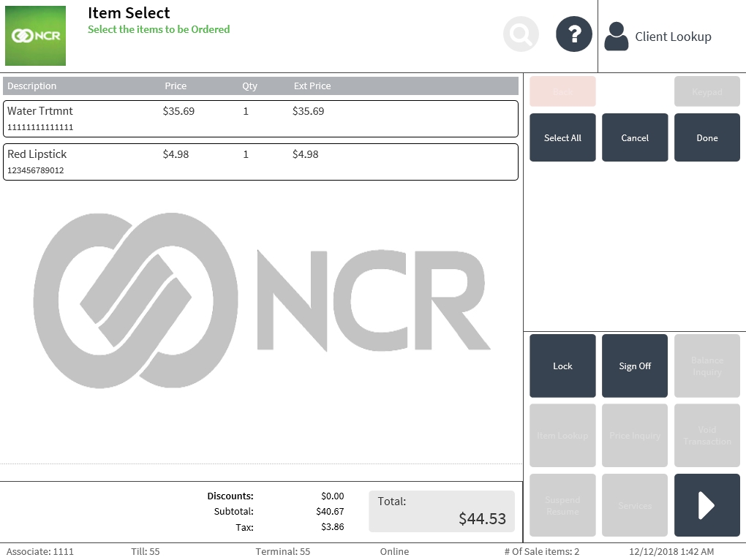Select the Red Lipstick item row
The image size is (746, 560).
point(260,162)
